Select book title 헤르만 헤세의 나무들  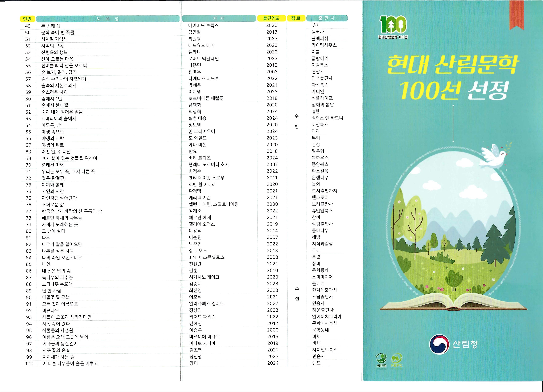point(62,218)
